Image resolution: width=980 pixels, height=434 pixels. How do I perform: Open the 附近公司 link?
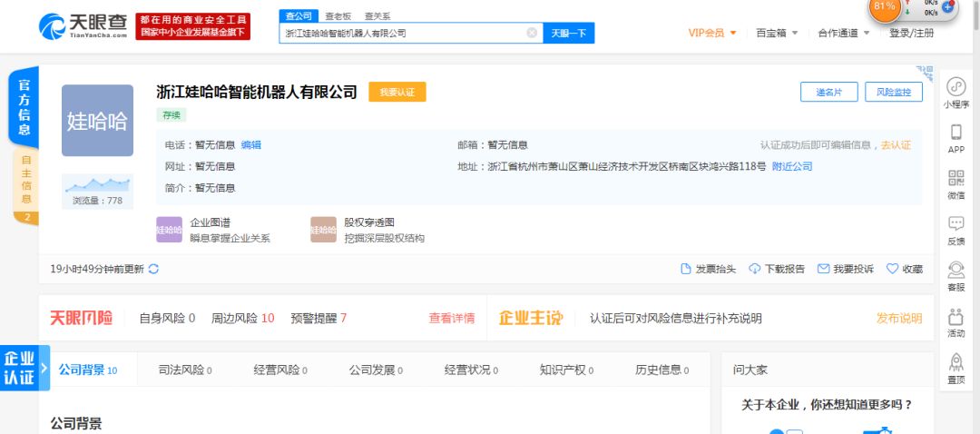(792, 166)
